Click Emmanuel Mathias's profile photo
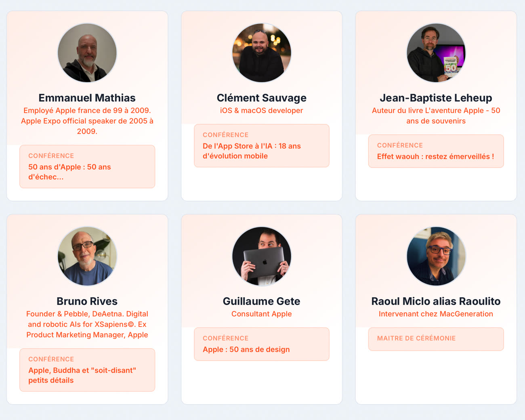 (x=87, y=53)
